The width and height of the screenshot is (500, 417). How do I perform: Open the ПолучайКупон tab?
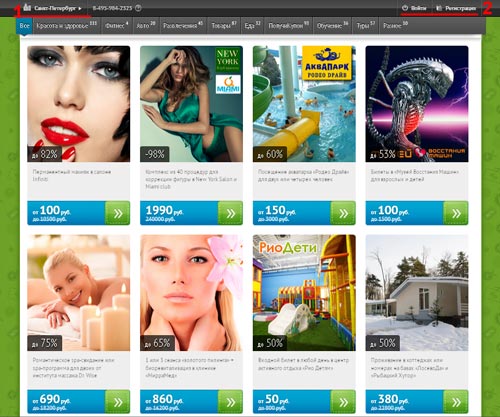click(x=289, y=26)
